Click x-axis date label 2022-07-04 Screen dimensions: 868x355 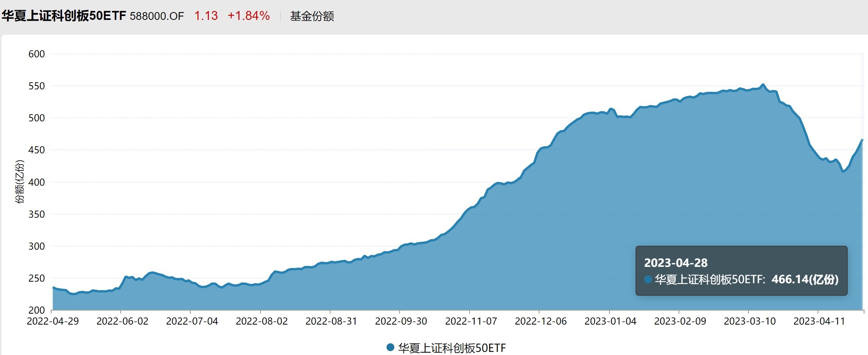[x=192, y=321]
